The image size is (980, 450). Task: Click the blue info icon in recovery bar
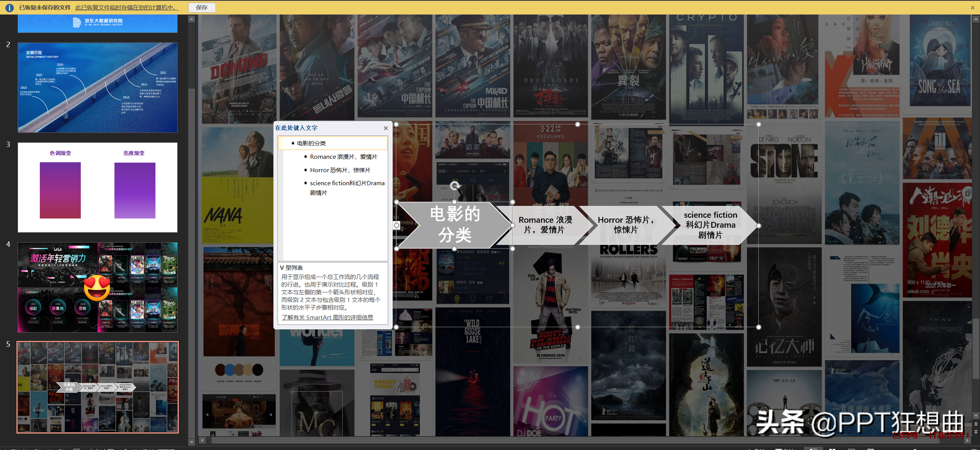(x=9, y=8)
